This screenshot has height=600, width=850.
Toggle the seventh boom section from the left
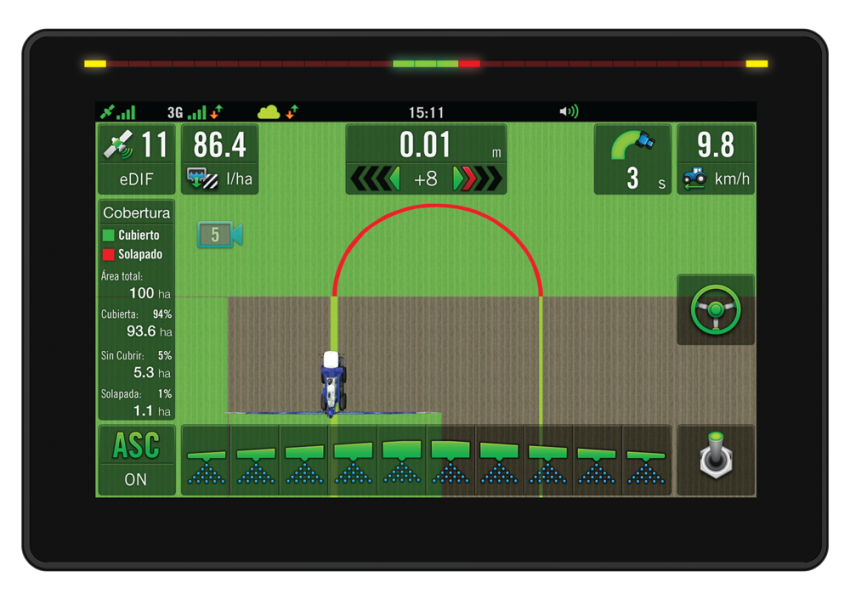point(499,460)
